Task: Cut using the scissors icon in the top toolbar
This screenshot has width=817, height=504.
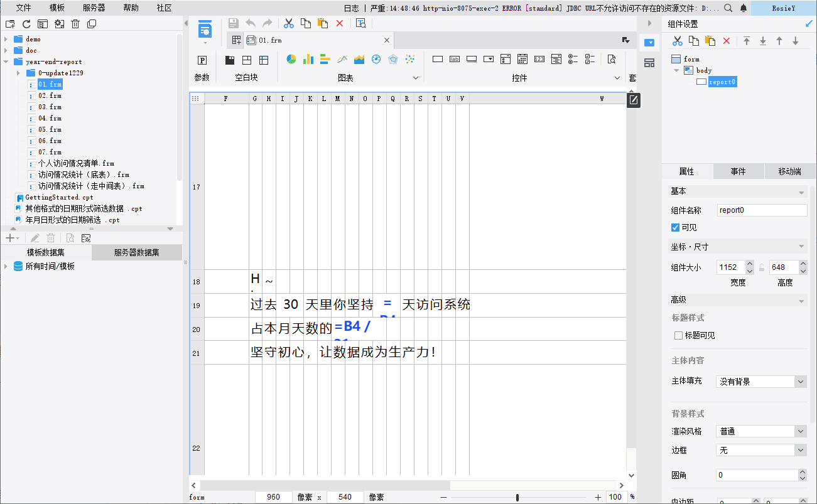Action: (x=289, y=23)
